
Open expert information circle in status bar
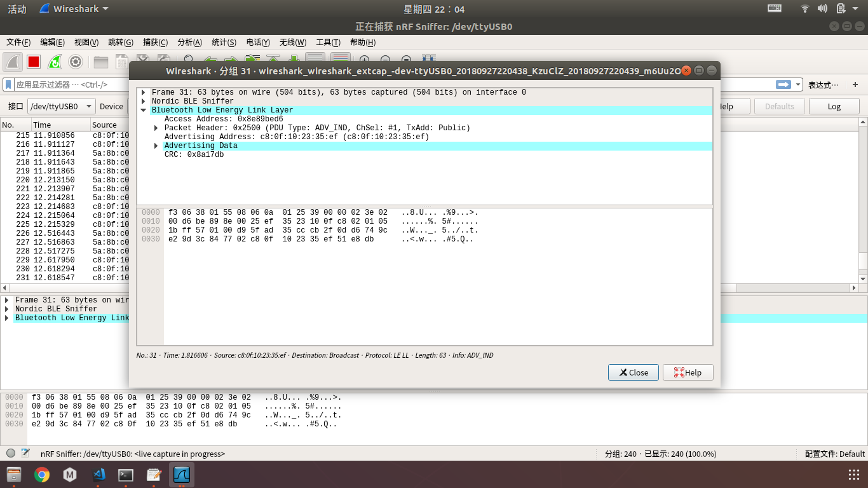coord(11,453)
